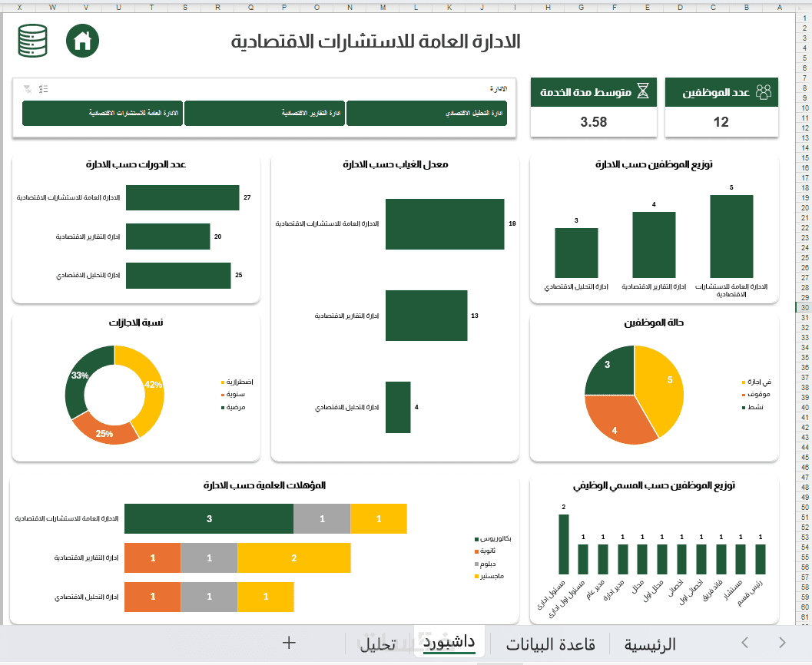The height and width of the screenshot is (665, 812).
Task: Click chart title توزيع الموظفين حسب الادارة
Action: click(654, 164)
